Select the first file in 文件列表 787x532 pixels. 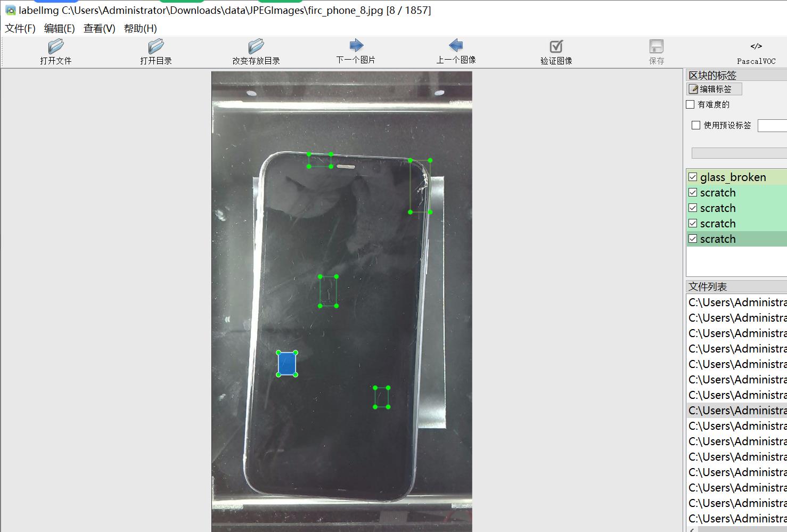click(x=736, y=302)
